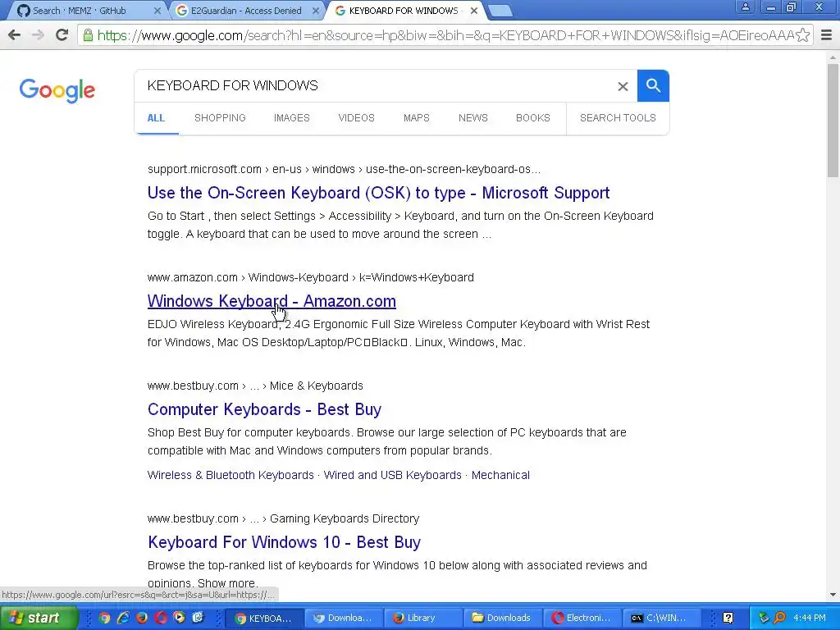The image size is (840, 630).
Task: Reload the page with the refresh icon
Action: [62, 35]
